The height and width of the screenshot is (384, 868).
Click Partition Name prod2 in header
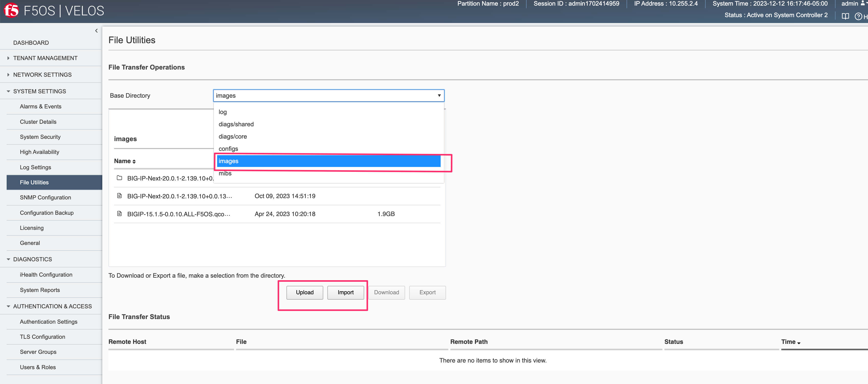click(488, 3)
